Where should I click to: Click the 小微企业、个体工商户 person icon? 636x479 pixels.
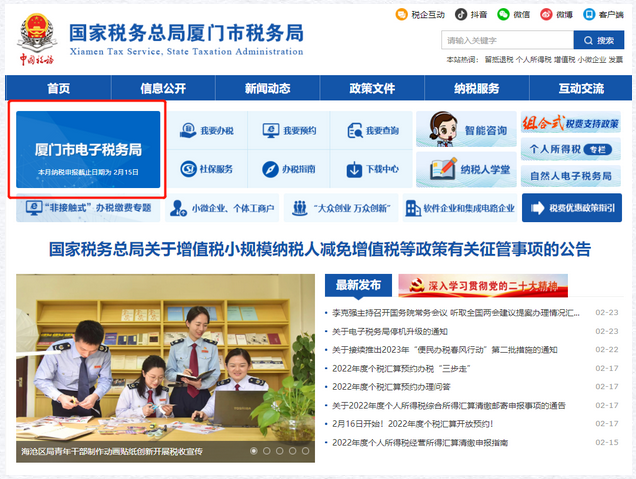[178, 208]
